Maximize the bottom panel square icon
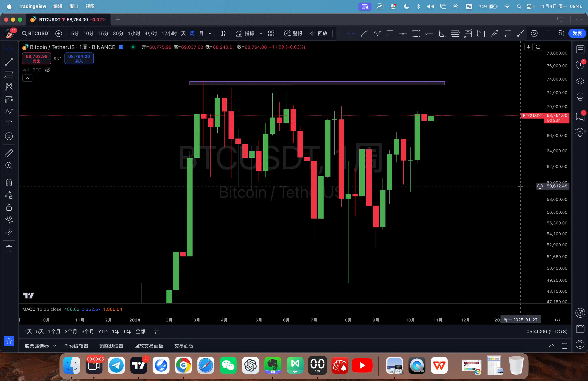588x381 pixels. pos(565,346)
